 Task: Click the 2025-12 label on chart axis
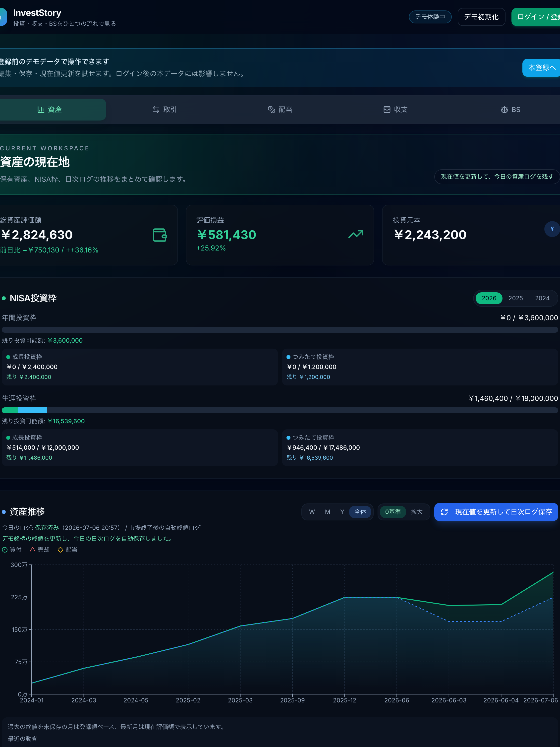tap(344, 700)
